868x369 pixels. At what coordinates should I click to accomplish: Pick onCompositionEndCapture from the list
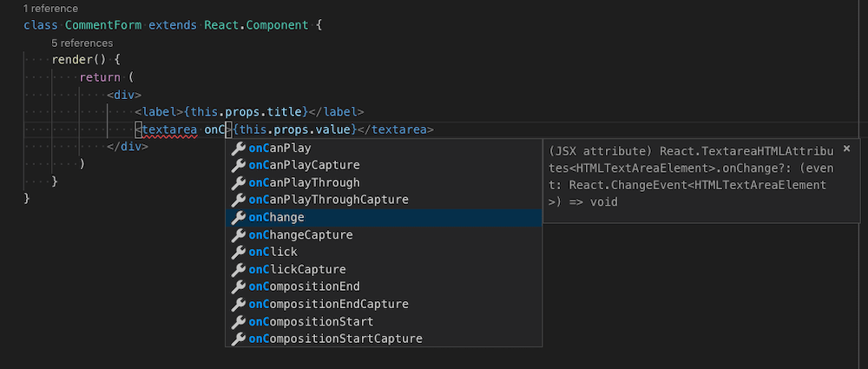coord(328,304)
